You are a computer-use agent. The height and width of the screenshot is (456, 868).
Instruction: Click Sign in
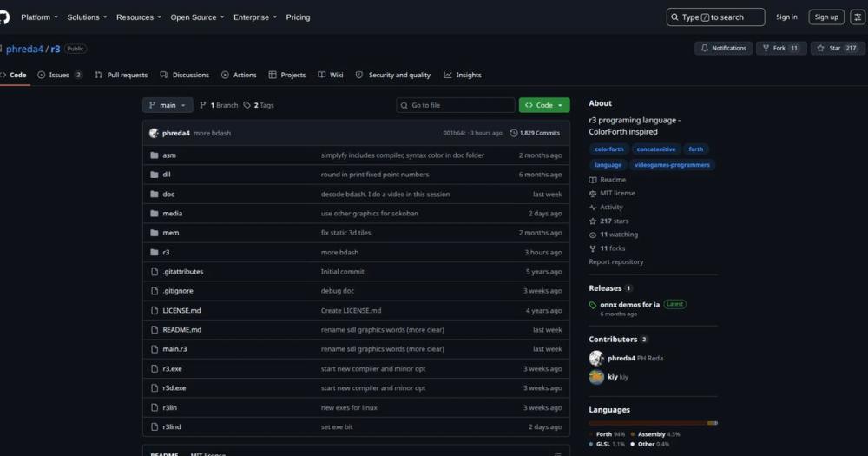tap(786, 17)
